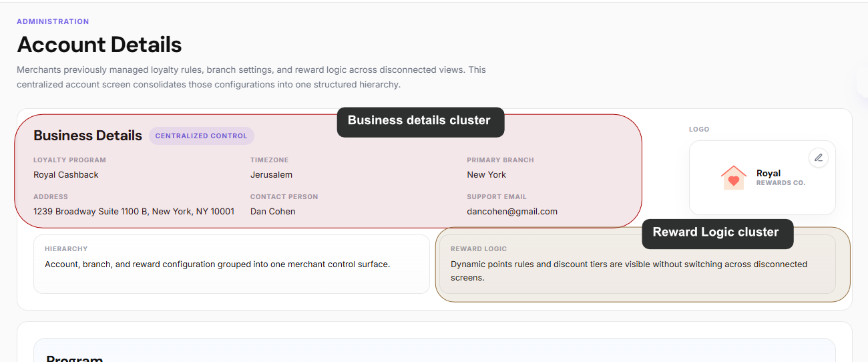Click the pencil edit icon on logo card

pos(819,158)
